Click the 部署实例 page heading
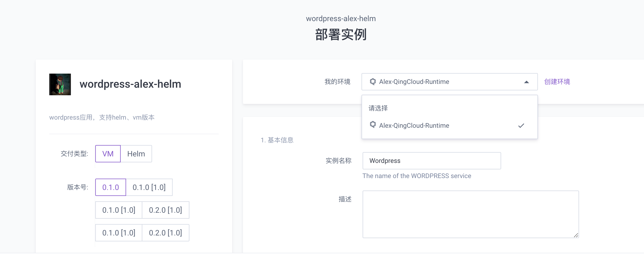 (341, 35)
